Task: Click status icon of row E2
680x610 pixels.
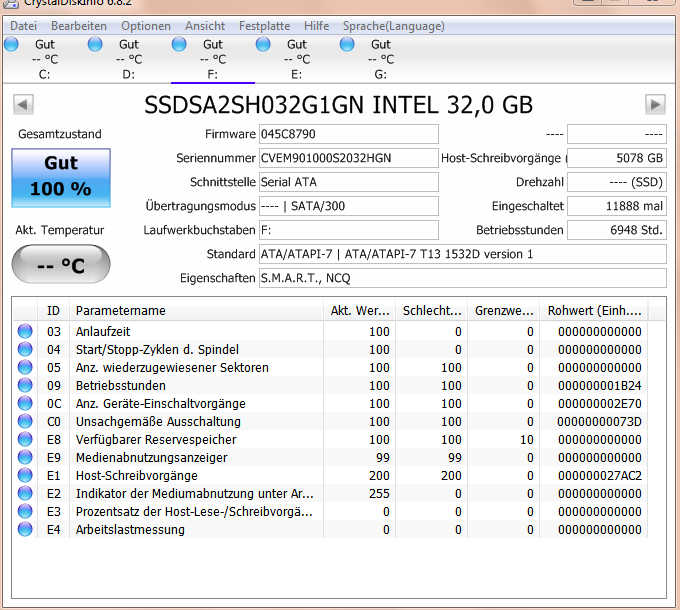Action: click(25, 493)
